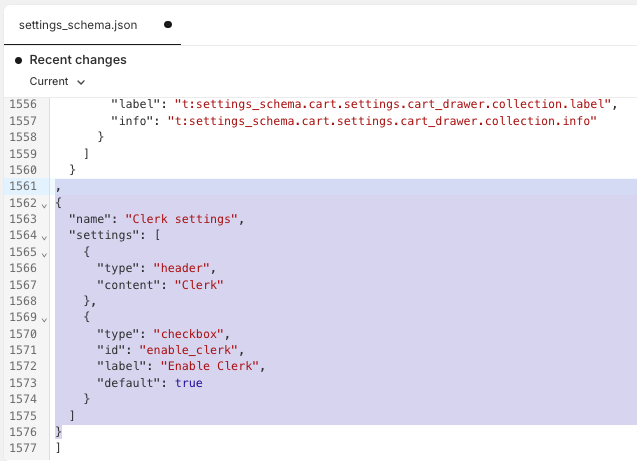Viewport: 637px width, 461px height.
Task: Click the "header" type value
Action: tap(181, 268)
